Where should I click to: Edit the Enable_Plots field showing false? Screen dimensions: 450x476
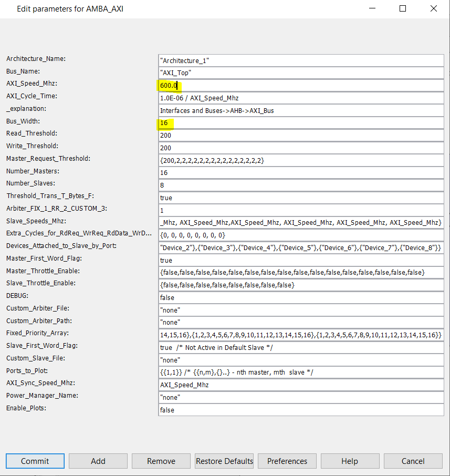301,410
